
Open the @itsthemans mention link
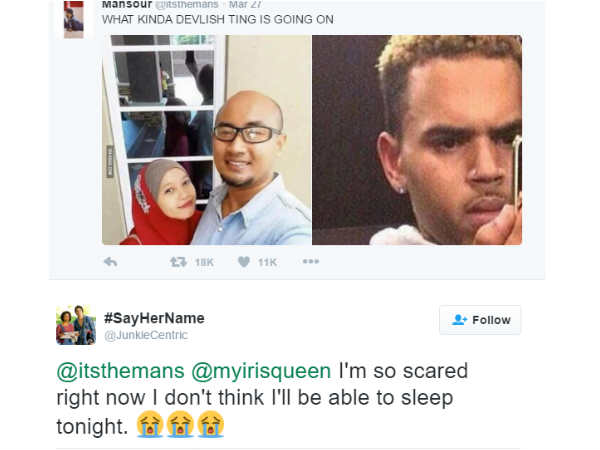pyautogui.click(x=121, y=371)
